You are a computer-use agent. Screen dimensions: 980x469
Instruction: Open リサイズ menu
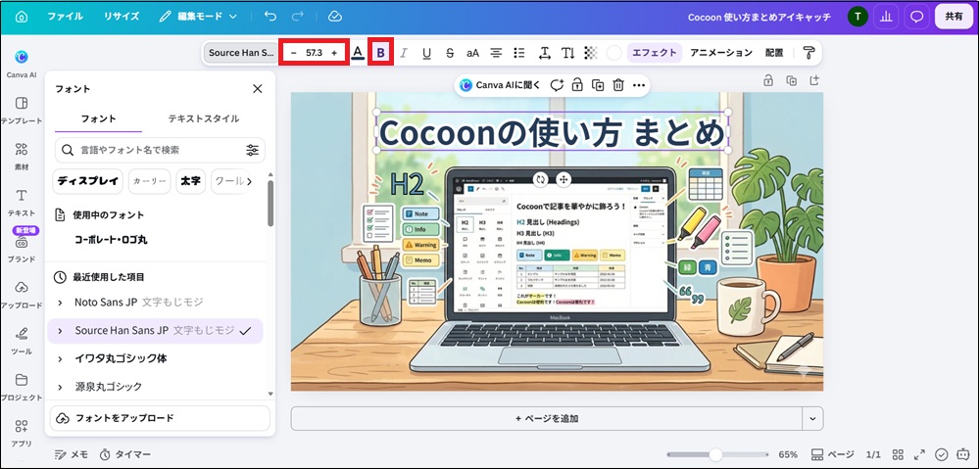(122, 17)
